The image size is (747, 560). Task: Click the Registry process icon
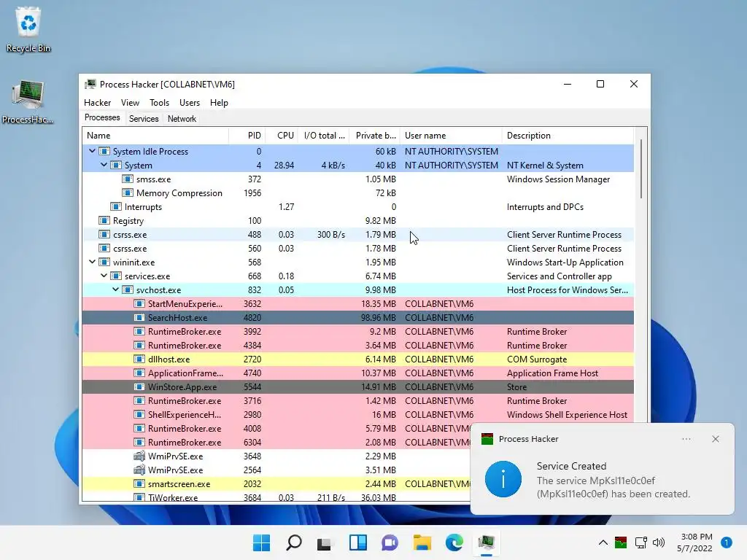104,220
